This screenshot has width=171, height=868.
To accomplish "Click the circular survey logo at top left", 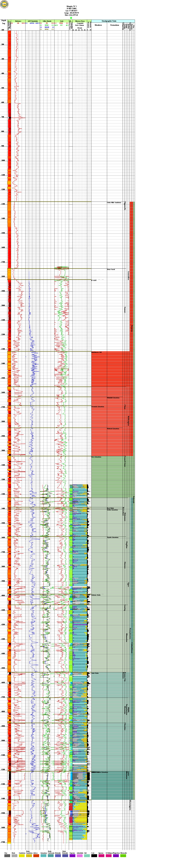I will click(4, 4).
